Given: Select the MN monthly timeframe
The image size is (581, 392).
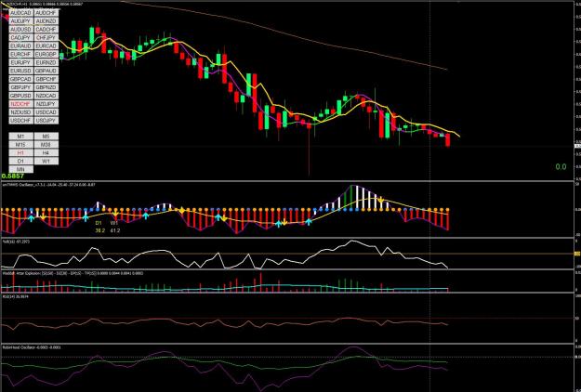Looking at the screenshot, I should click(20, 169).
